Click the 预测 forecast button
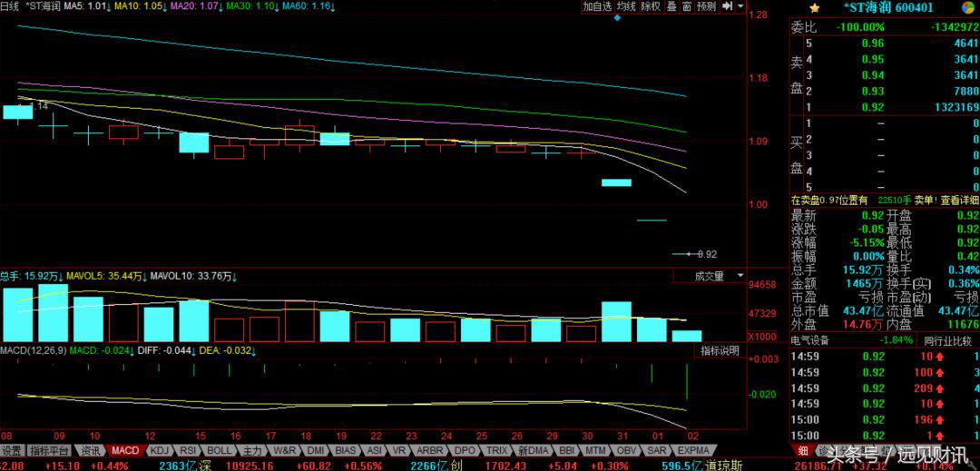The height and width of the screenshot is (471, 980). coord(706,6)
